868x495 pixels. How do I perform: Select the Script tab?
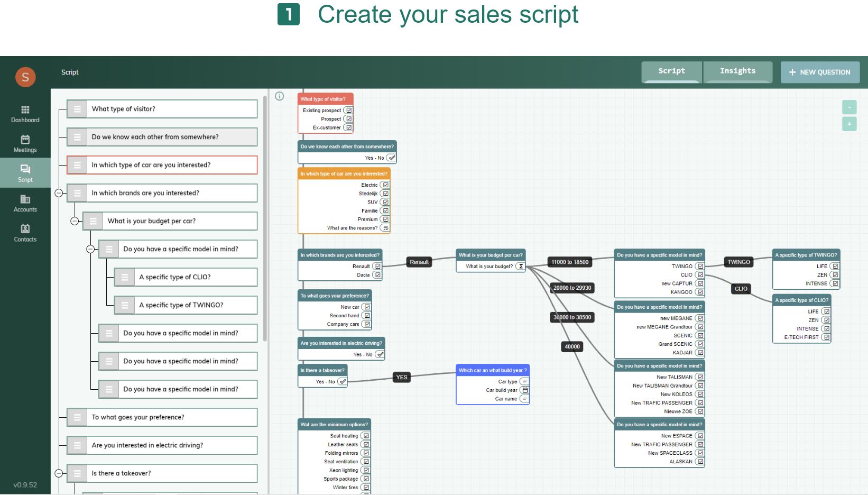(671, 71)
